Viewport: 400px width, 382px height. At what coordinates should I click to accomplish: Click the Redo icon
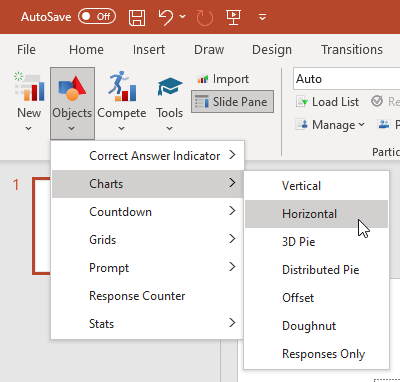pyautogui.click(x=205, y=17)
